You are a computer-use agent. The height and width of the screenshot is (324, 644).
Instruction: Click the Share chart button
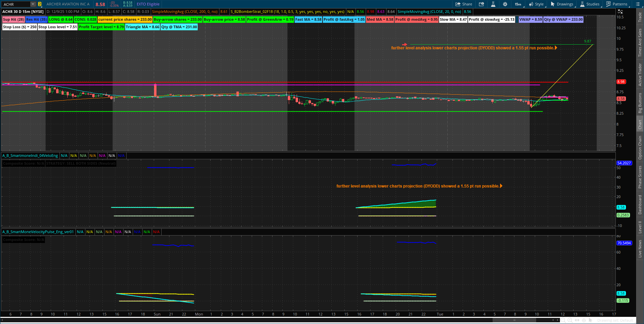464,4
